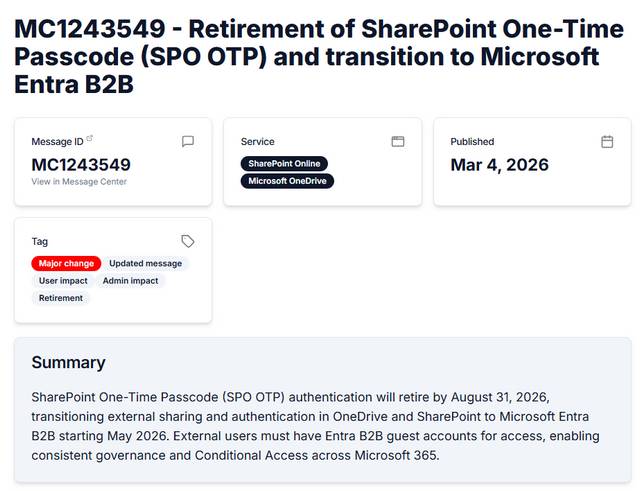This screenshot has width=640, height=491.
Task: Click the Service card label
Action: [x=258, y=142]
